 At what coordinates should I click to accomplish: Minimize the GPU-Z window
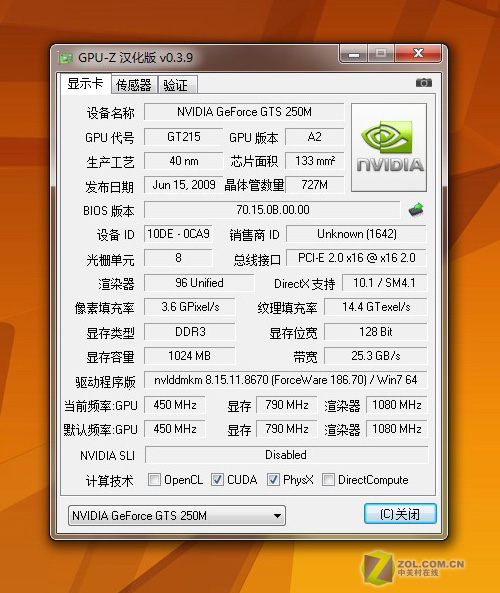(x=354, y=54)
